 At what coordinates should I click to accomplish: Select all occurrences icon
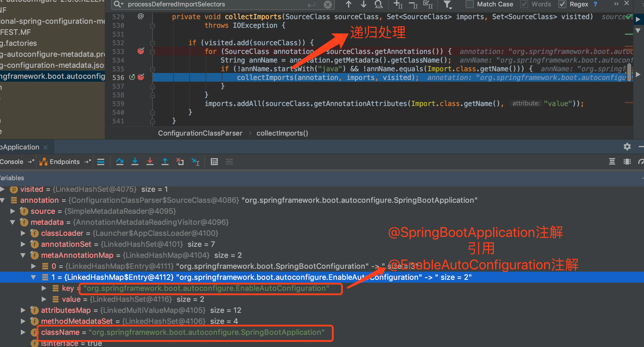[428, 4]
